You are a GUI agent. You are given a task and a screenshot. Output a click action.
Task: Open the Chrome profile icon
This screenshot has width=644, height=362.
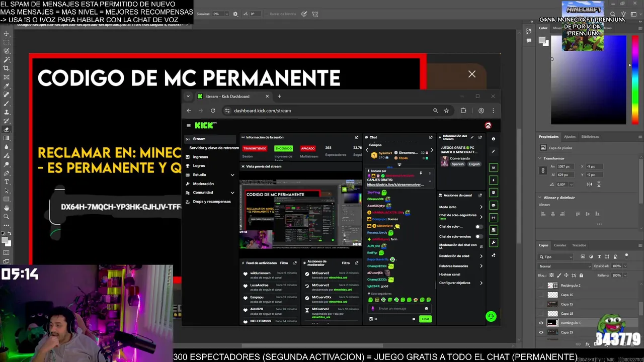coord(481,111)
